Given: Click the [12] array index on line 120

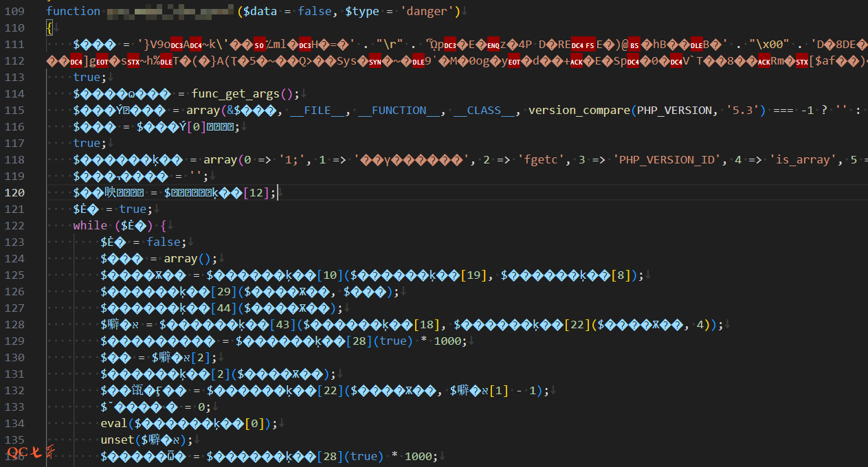Looking at the screenshot, I should pyautogui.click(x=256, y=192).
